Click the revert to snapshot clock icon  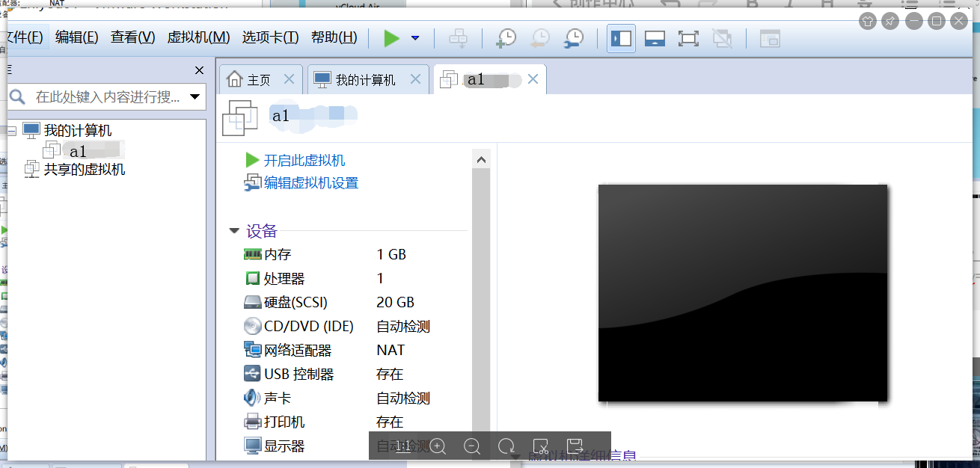coord(540,38)
